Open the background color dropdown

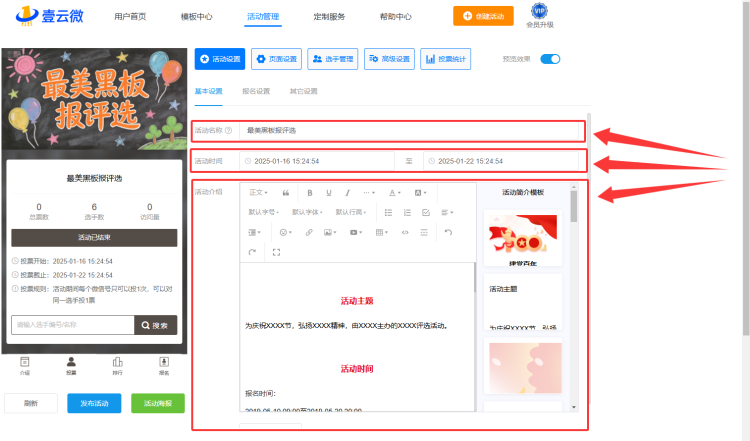click(x=420, y=193)
